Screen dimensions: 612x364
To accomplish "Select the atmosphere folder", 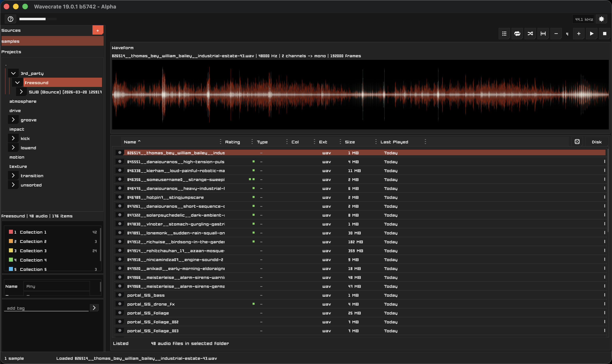I will point(23,101).
